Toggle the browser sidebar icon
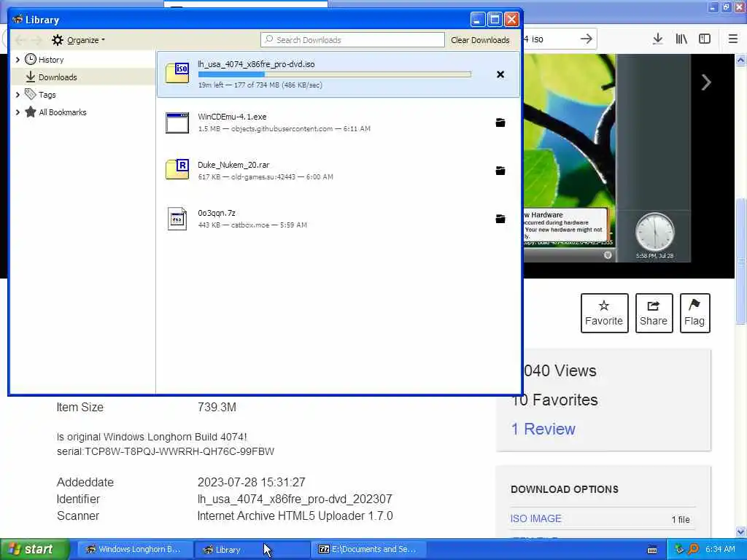Screen dimensions: 747x560 click(705, 39)
